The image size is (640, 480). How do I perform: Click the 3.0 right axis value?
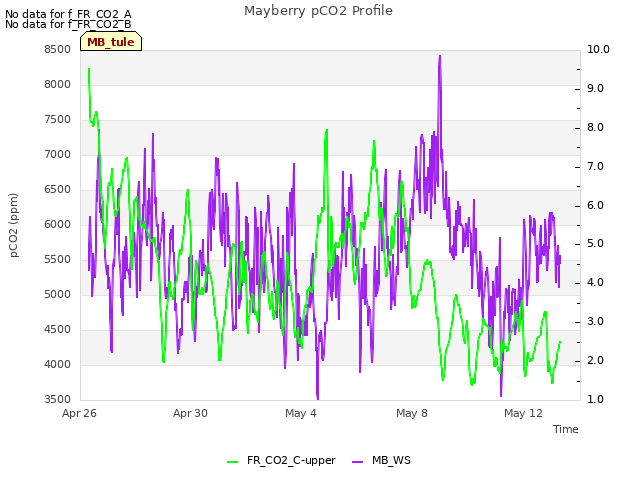point(596,322)
